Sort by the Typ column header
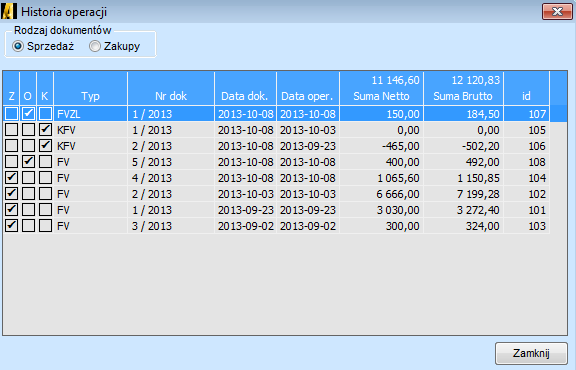The height and width of the screenshot is (370, 576). pos(90,89)
